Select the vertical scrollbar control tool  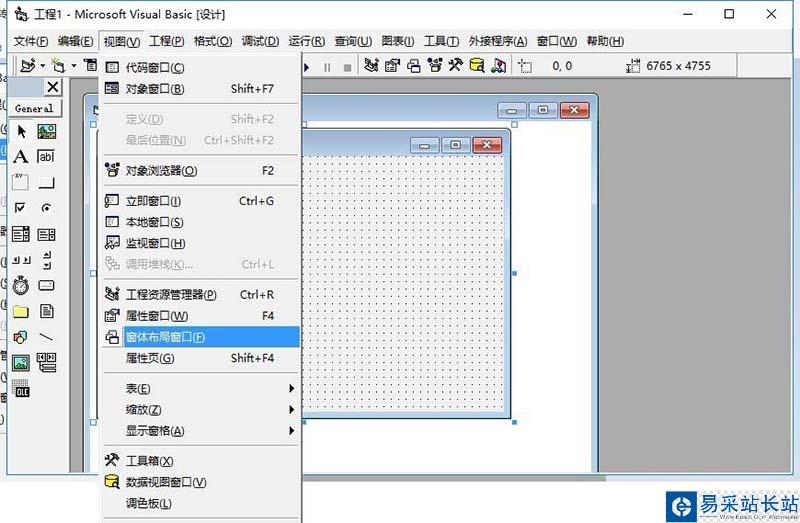pyautogui.click(x=46, y=260)
